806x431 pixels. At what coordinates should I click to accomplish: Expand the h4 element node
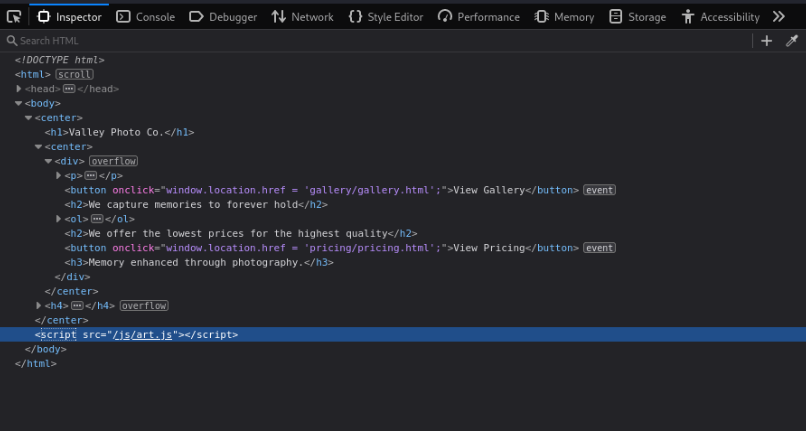[38, 306]
